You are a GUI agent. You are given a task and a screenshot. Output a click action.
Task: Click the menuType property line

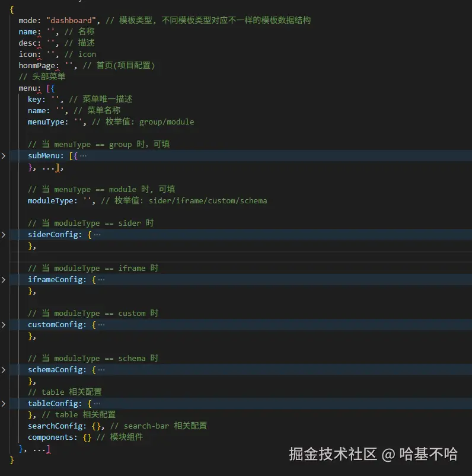point(111,122)
